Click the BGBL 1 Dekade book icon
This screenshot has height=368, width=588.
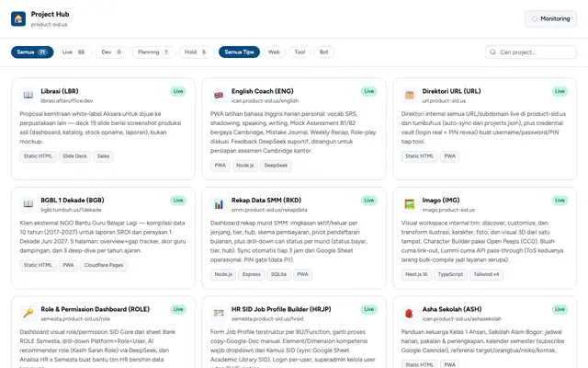pos(28,204)
